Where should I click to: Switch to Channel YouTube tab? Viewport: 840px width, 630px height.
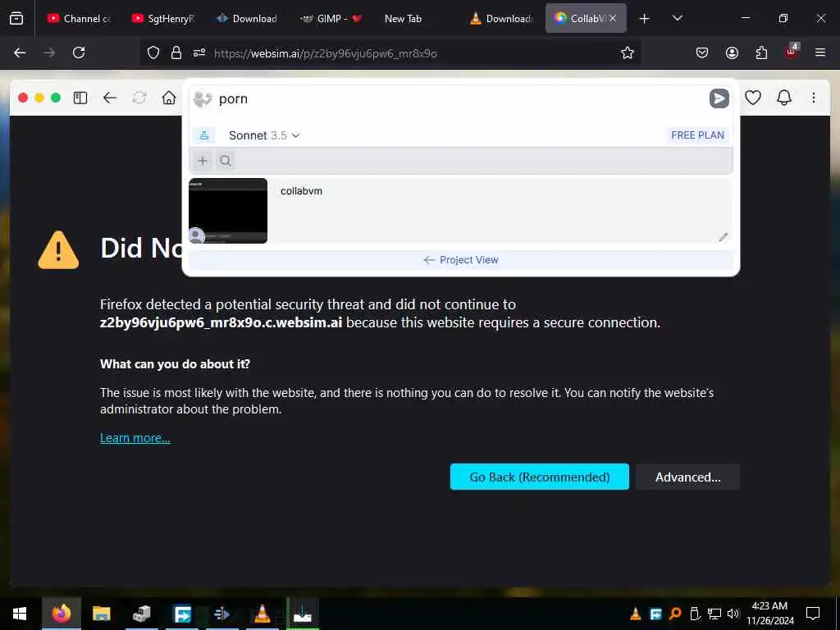(78, 18)
